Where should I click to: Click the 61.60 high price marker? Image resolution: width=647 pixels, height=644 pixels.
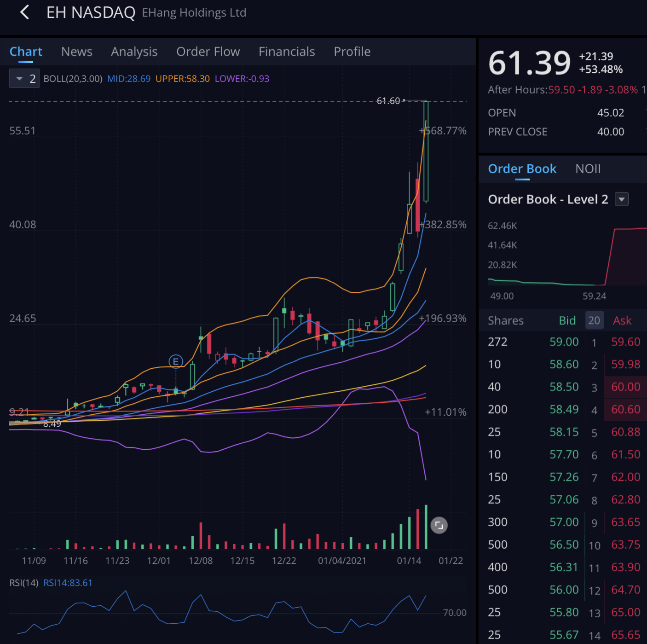(x=388, y=101)
